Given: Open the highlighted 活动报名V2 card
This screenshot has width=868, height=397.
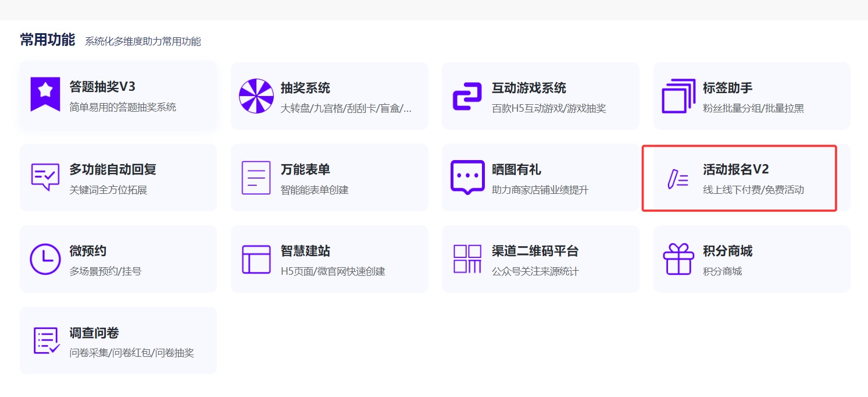Looking at the screenshot, I should [740, 178].
